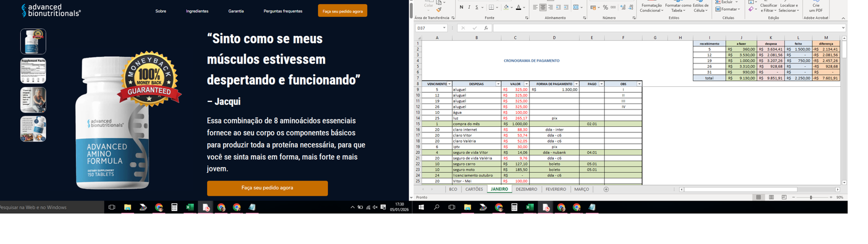This screenshot has height=244, width=868.
Task: Switch to Page Layout view in status bar
Action: point(771,197)
